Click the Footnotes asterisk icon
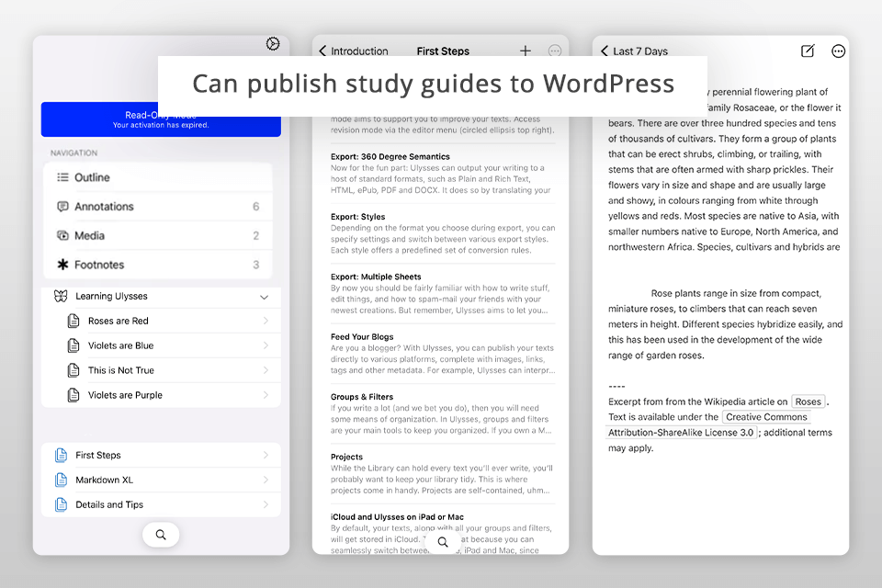The width and height of the screenshot is (882, 588). [x=62, y=265]
